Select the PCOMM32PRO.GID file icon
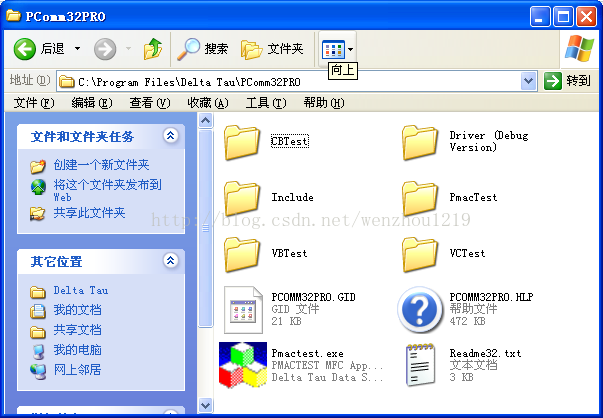Viewport: 603px width, 418px height. pyautogui.click(x=243, y=310)
